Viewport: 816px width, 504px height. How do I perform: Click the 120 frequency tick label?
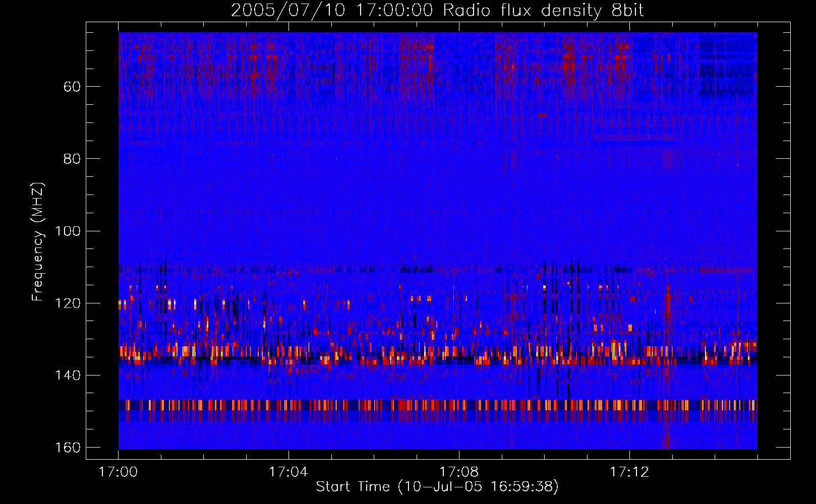click(x=68, y=303)
